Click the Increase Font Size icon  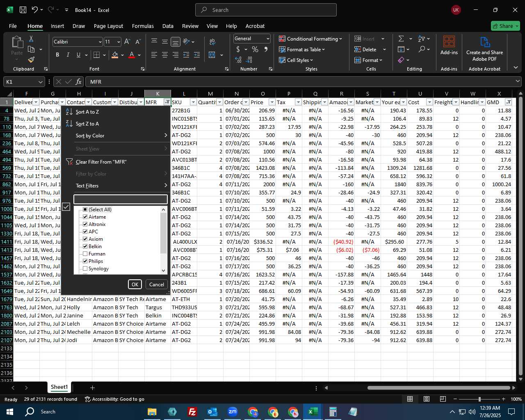click(x=127, y=42)
